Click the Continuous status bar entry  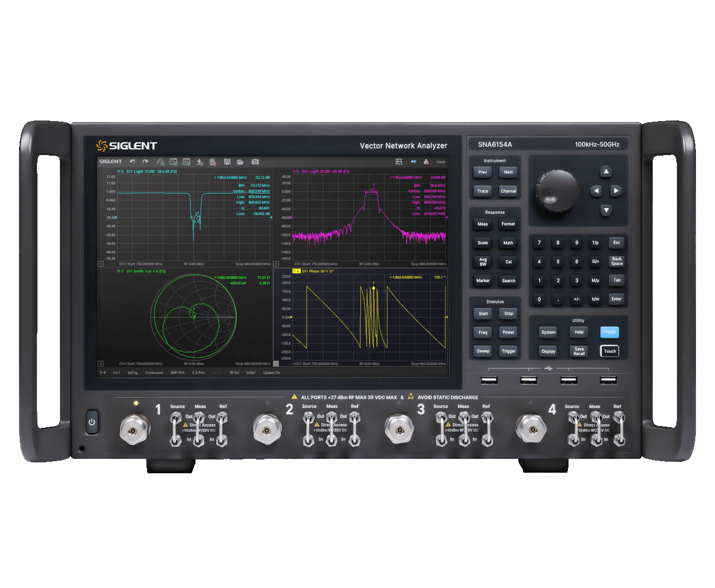154,373
